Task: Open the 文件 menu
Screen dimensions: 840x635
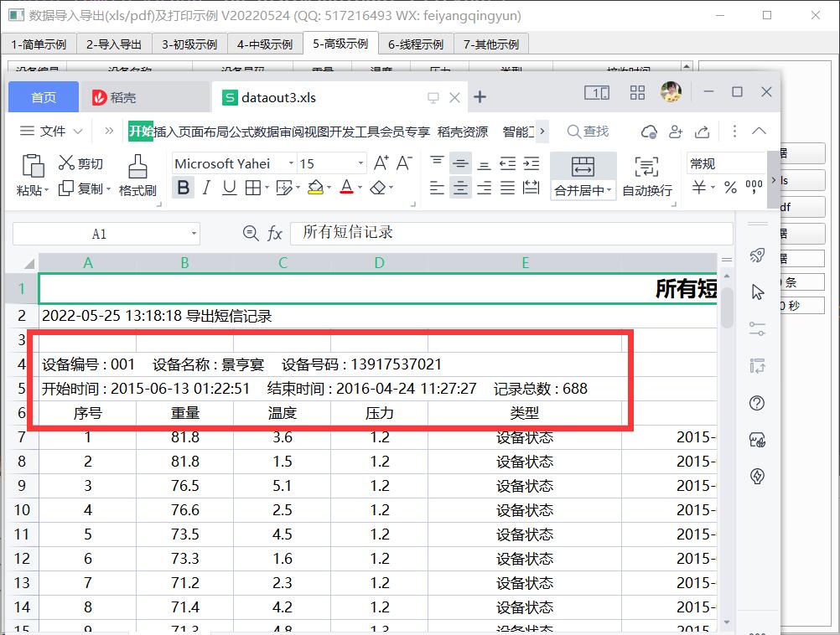Action: [51, 132]
